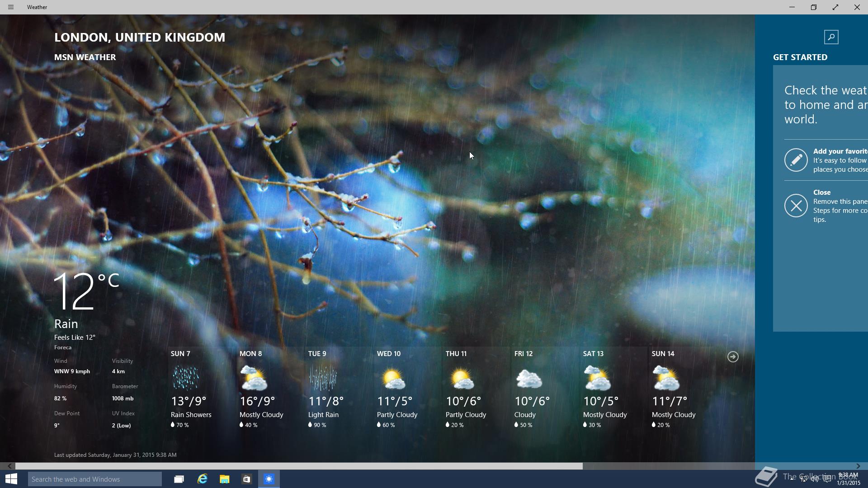Click the Get Started heading

800,57
